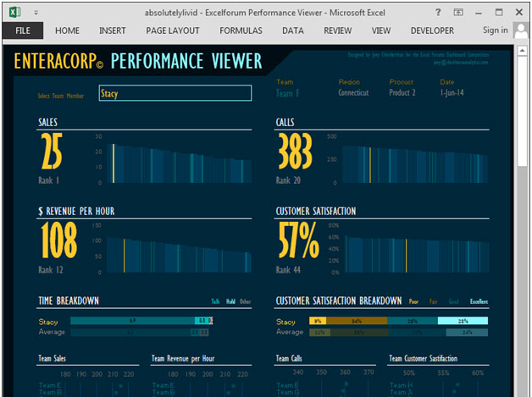Click the Connecticut region value

(353, 92)
